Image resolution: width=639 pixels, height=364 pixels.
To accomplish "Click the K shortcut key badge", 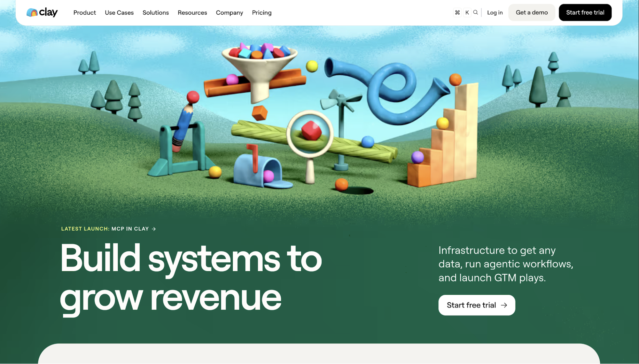I will pos(467,12).
